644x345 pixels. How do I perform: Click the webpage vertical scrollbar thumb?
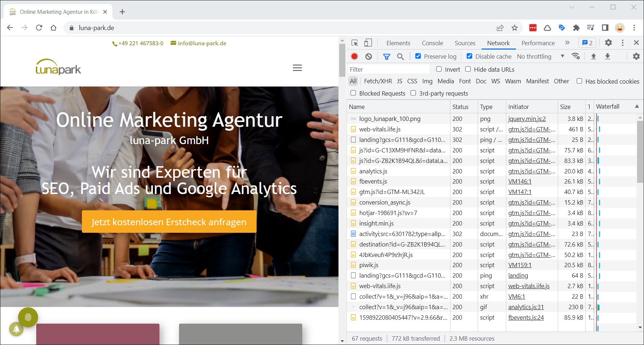(342, 60)
